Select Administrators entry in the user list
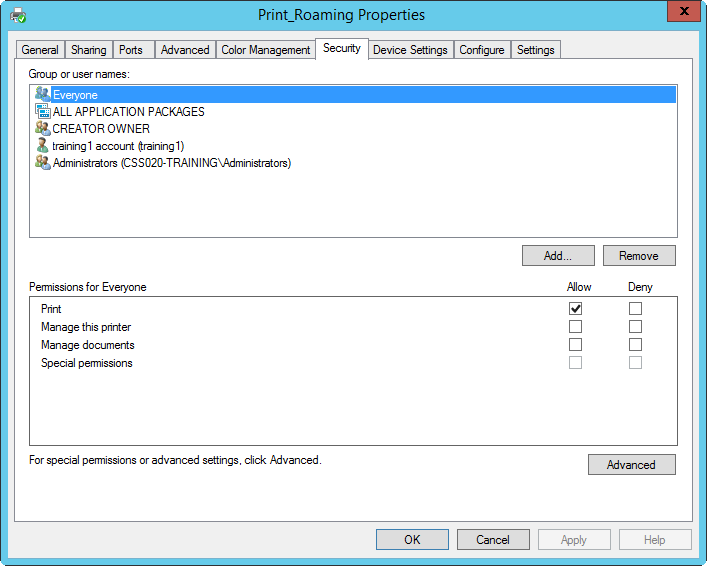 pos(171,162)
